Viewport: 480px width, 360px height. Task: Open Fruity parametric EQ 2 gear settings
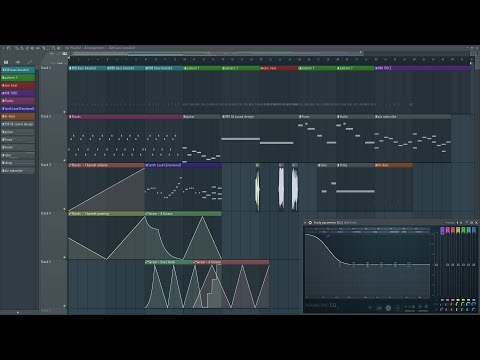[x=310, y=222]
